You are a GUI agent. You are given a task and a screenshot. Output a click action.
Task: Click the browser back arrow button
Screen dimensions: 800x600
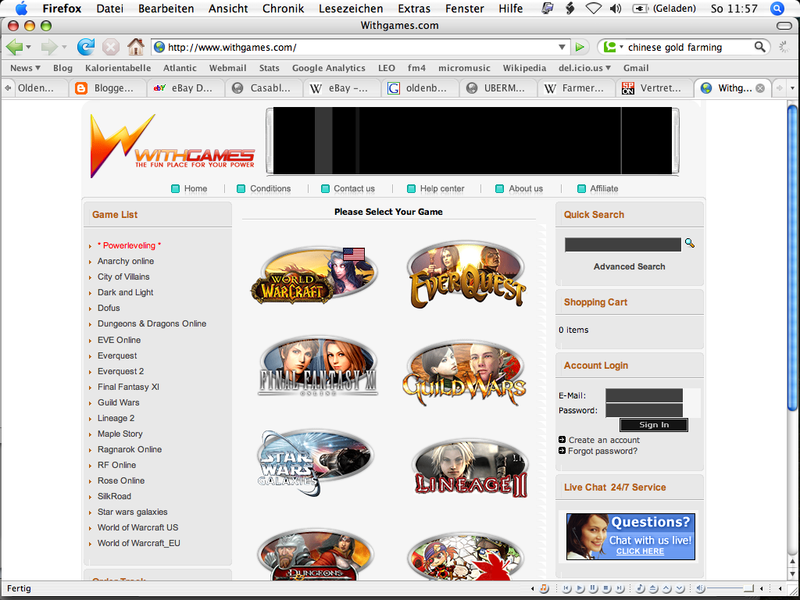pyautogui.click(x=14, y=47)
